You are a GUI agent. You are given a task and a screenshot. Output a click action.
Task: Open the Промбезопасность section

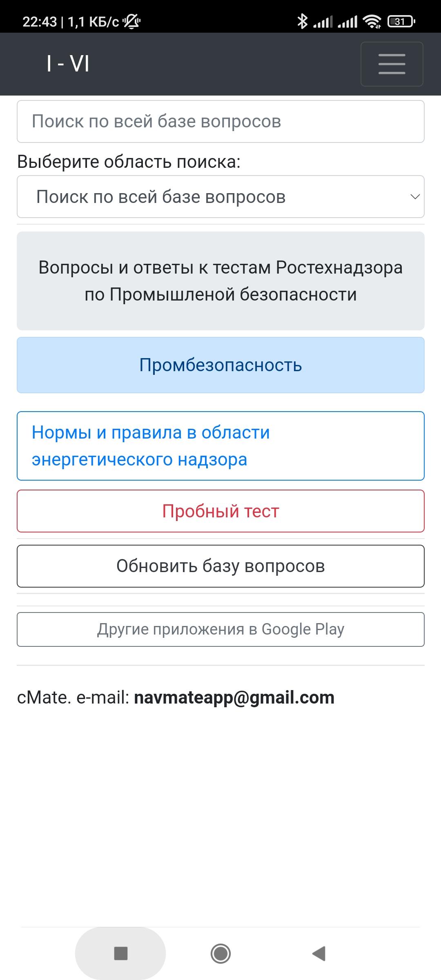pos(220,365)
